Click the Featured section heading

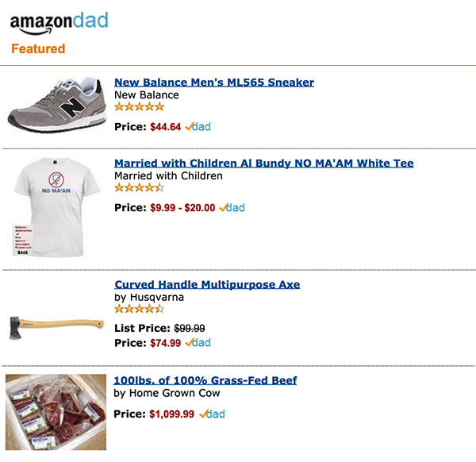[38, 49]
